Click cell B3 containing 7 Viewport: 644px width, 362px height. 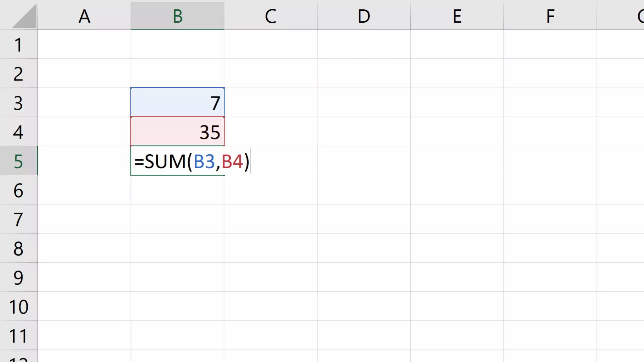(177, 102)
